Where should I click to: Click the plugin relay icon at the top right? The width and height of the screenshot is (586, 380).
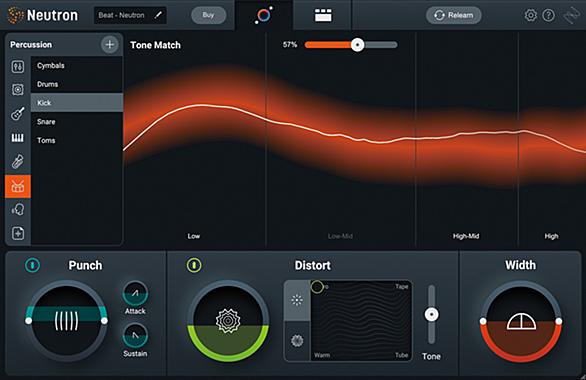pos(572,15)
